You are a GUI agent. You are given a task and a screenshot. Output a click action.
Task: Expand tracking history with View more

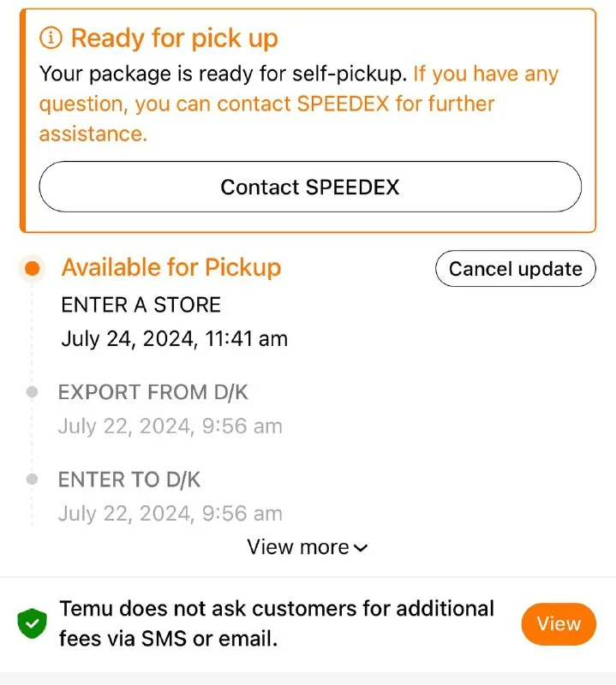click(x=298, y=547)
